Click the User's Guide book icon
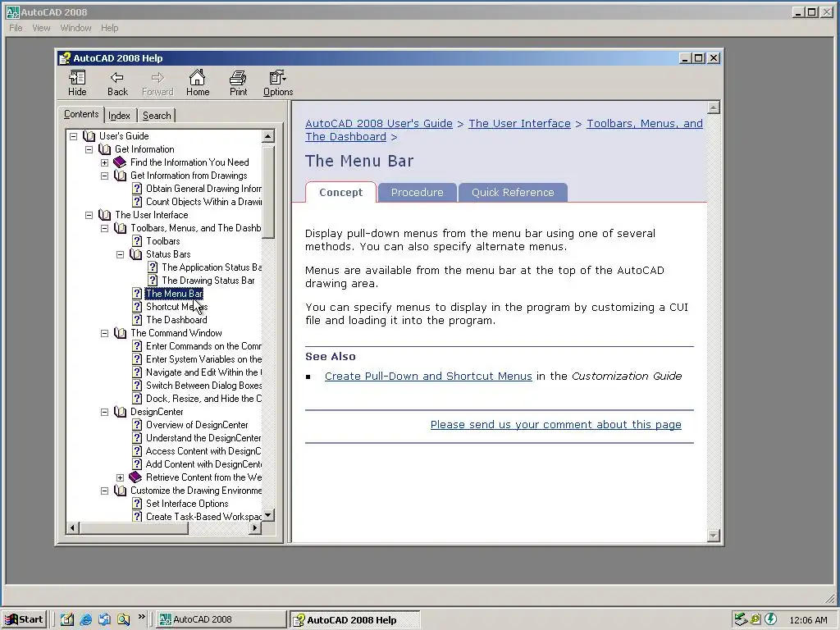Screen dimensions: 840x630 coord(89,136)
